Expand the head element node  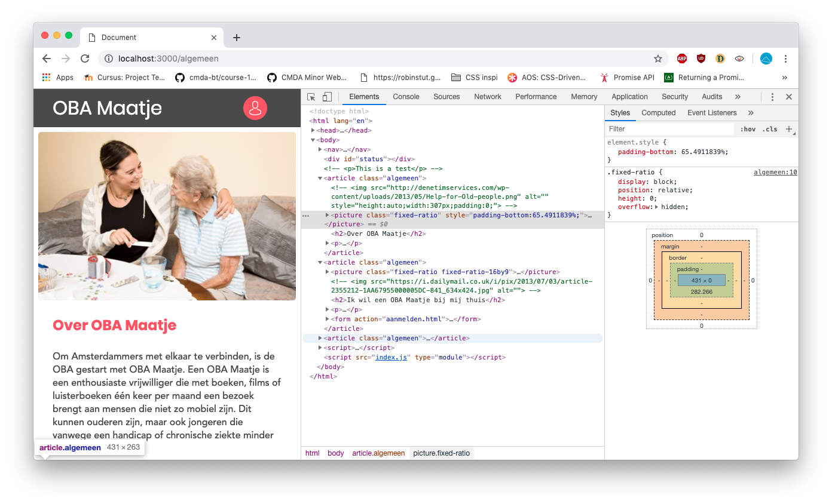[x=313, y=130]
